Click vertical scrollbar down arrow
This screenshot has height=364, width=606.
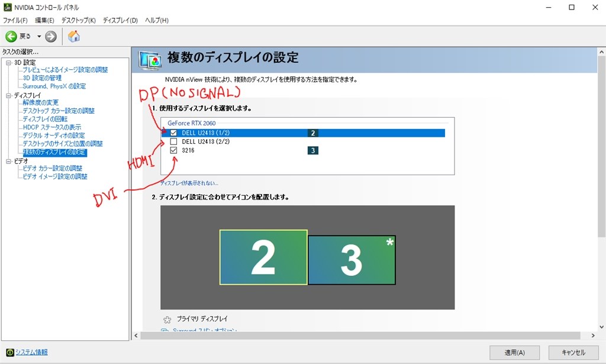pos(601,327)
